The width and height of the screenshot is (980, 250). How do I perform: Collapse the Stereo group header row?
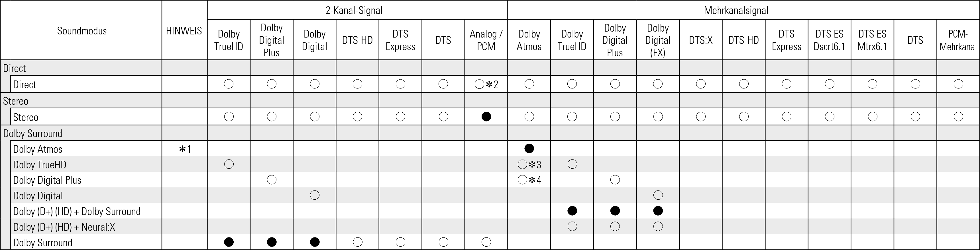[16, 101]
